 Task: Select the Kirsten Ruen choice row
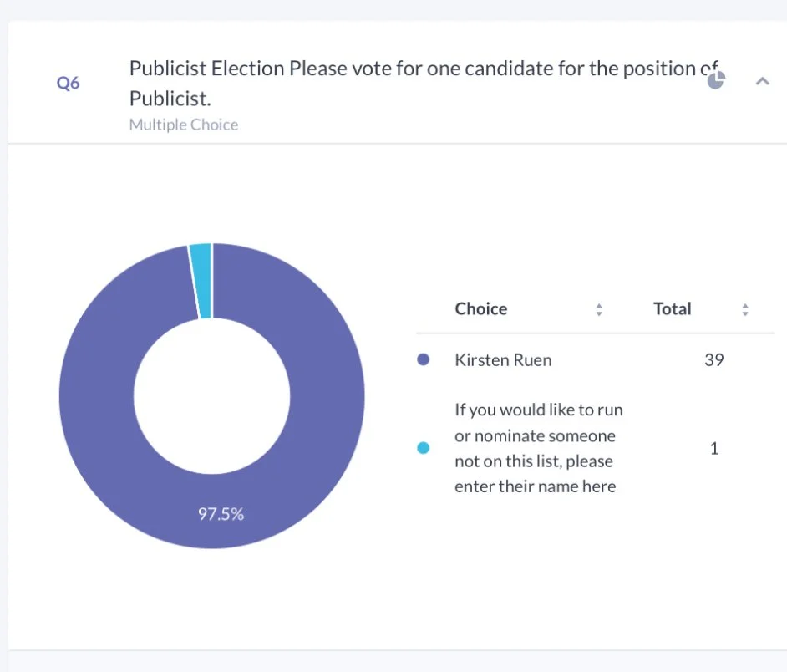pos(503,360)
